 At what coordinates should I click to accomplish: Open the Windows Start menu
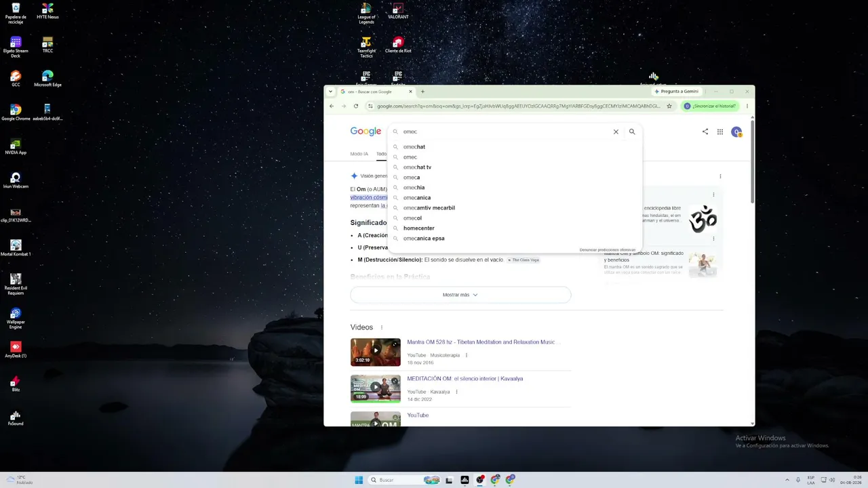coord(359,480)
